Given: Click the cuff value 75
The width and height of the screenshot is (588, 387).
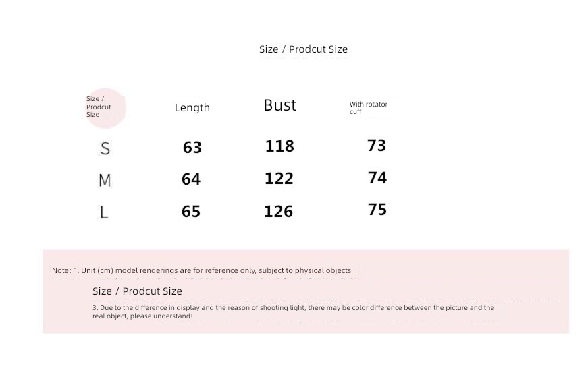Looking at the screenshot, I should (377, 210).
